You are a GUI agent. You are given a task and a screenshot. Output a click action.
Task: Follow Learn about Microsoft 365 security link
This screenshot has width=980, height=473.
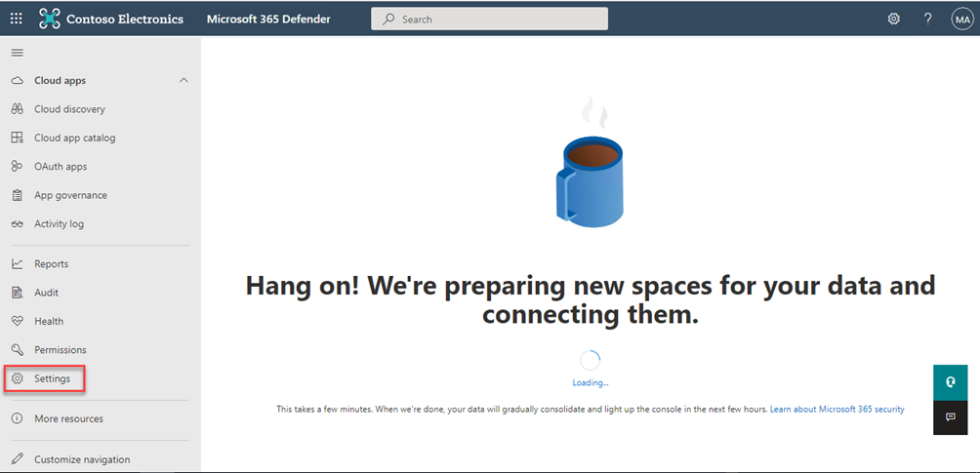click(x=837, y=410)
